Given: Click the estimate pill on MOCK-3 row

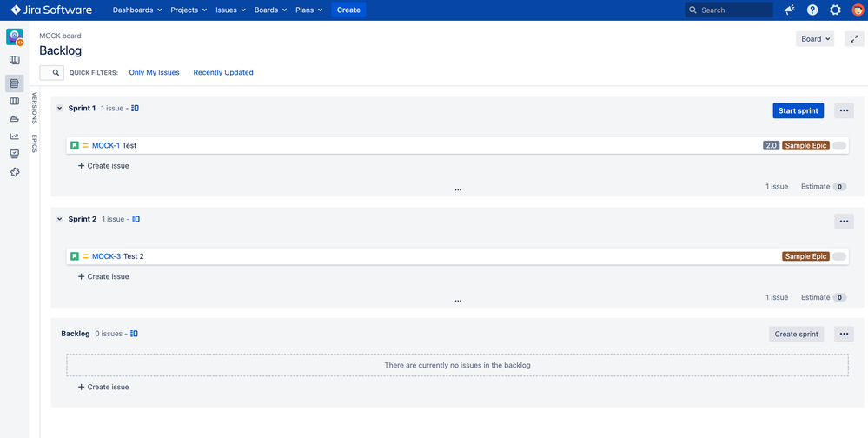Looking at the screenshot, I should pos(839,256).
